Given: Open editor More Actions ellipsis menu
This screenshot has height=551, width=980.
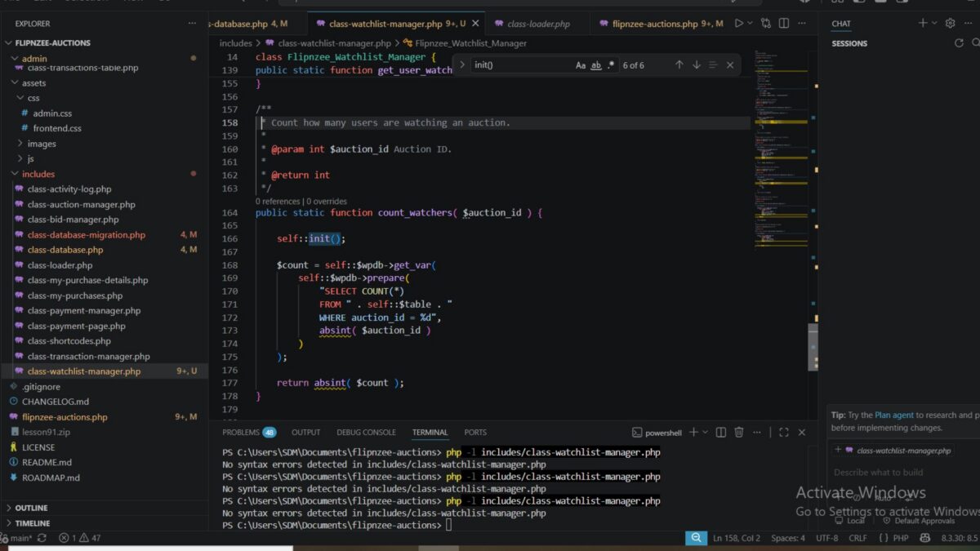Looking at the screenshot, I should click(x=803, y=24).
